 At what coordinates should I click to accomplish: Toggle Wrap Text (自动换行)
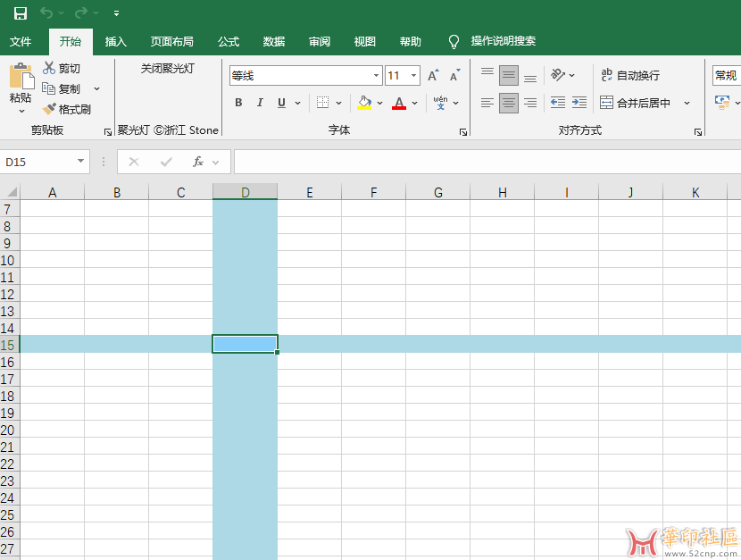pos(630,76)
